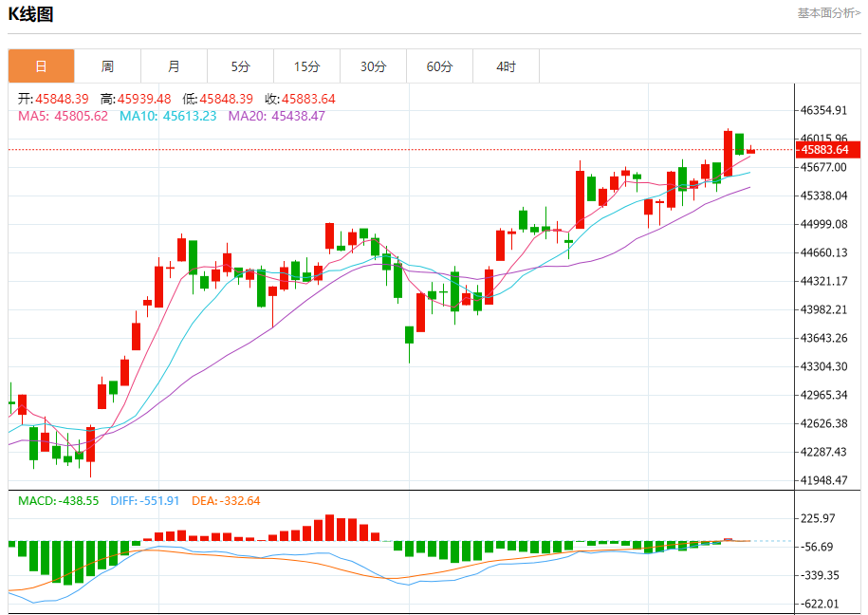The width and height of the screenshot is (868, 615).
Task: Open the 4时 interval tab
Action: click(x=506, y=66)
